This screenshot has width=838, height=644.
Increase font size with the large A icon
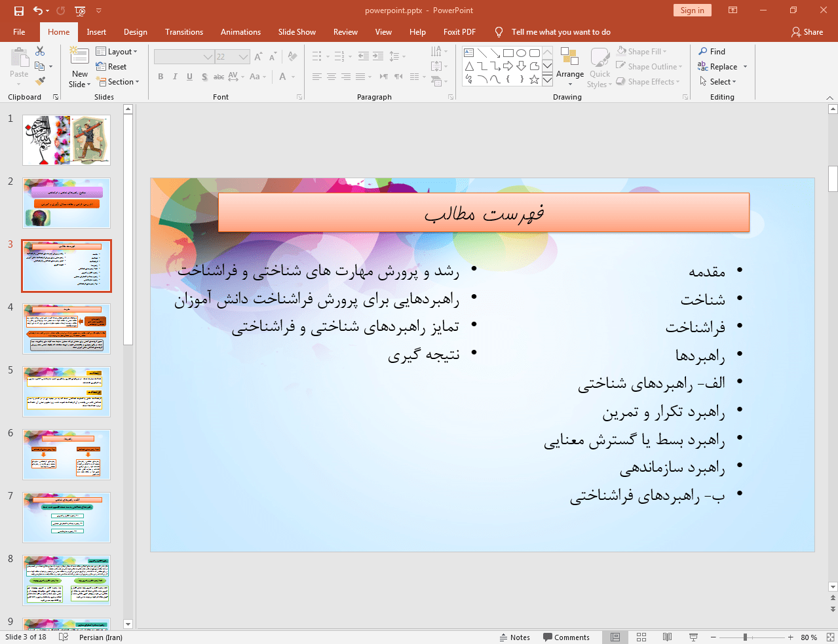(258, 57)
